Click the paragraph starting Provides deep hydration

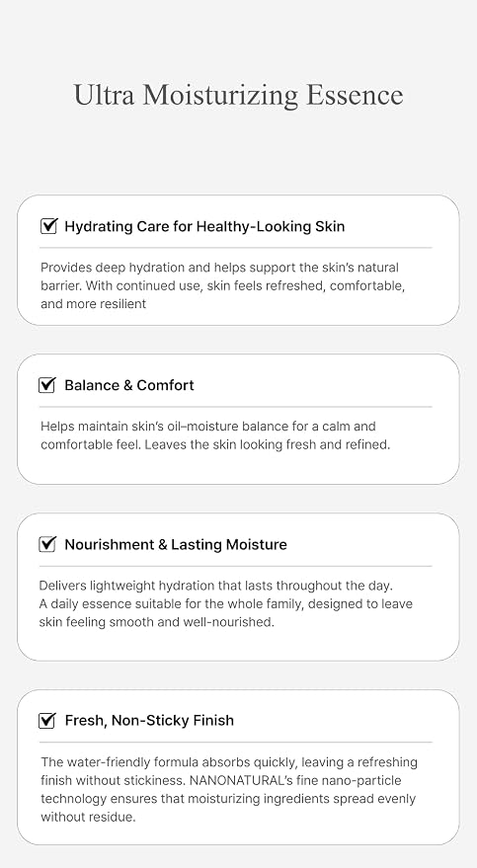click(x=223, y=285)
